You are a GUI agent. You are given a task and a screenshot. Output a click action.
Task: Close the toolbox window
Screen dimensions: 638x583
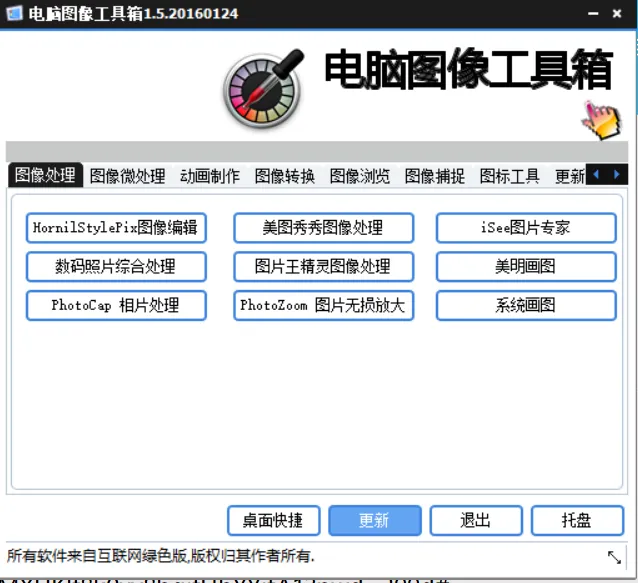(617, 14)
